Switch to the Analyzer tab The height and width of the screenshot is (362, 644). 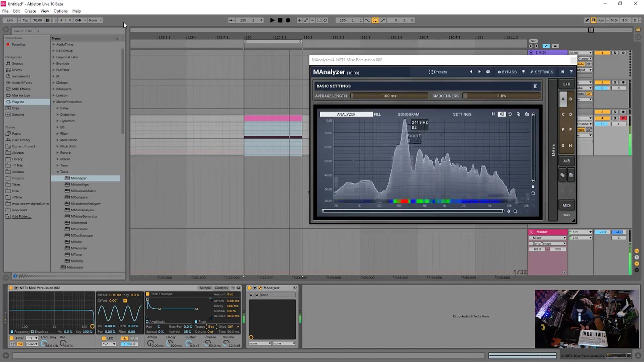[346, 114]
